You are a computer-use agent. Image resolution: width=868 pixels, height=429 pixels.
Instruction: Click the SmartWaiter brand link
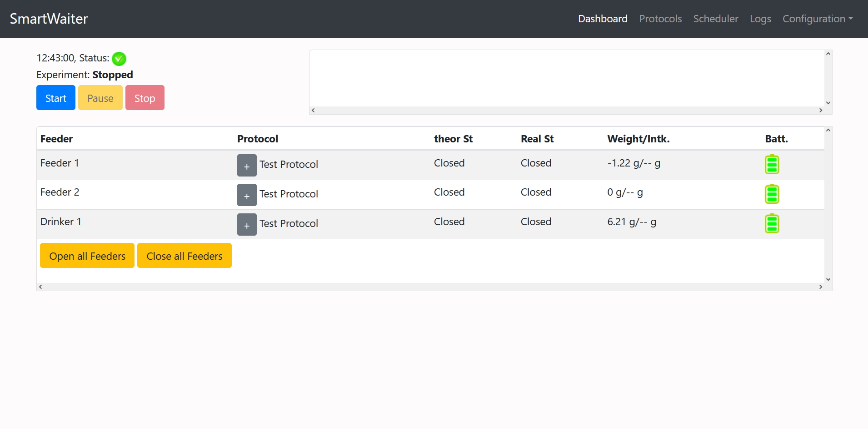point(49,19)
